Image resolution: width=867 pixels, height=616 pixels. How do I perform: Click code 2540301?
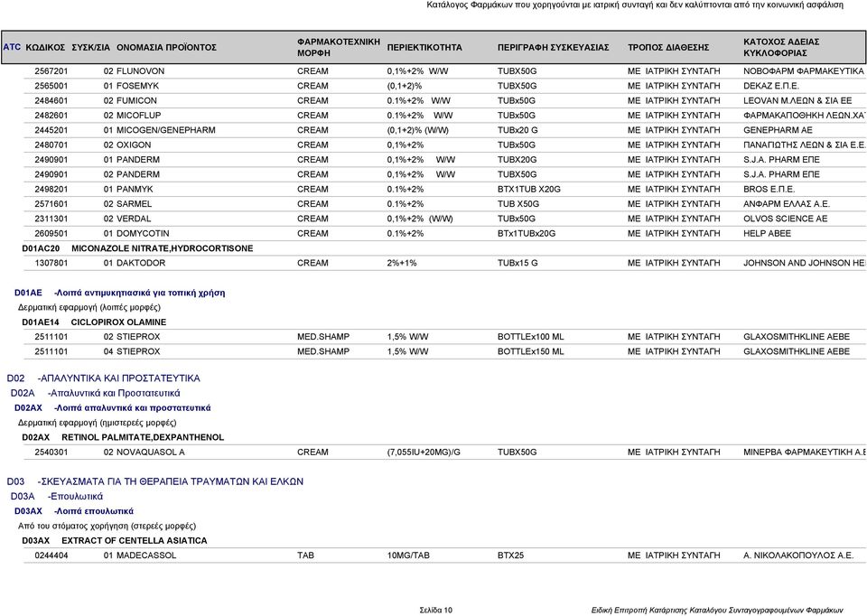tap(51, 453)
